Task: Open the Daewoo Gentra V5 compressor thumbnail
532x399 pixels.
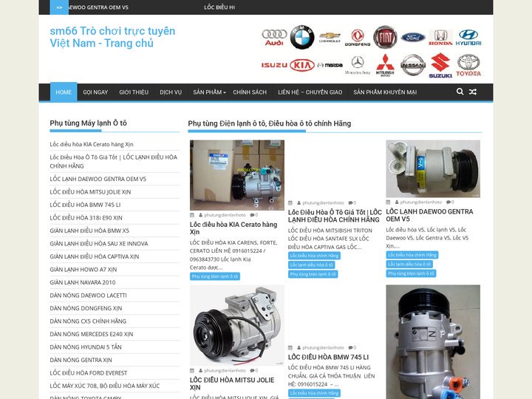Action: click(x=433, y=168)
